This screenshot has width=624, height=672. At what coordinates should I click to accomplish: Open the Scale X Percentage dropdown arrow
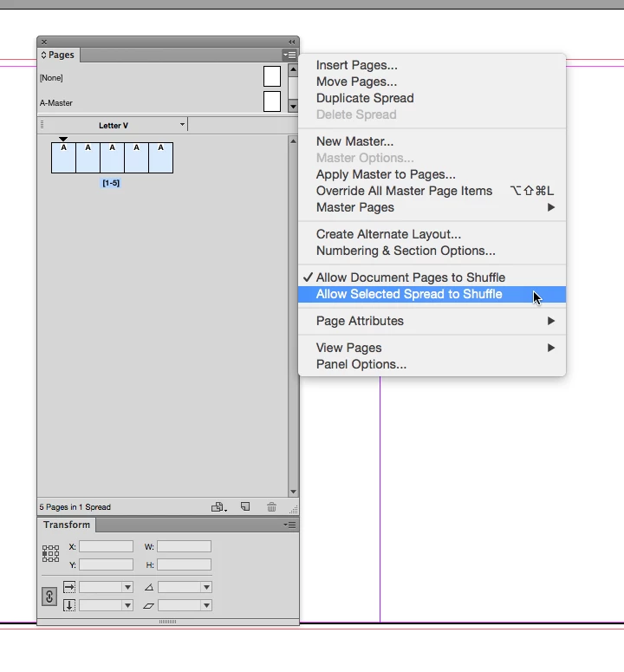tap(127, 587)
